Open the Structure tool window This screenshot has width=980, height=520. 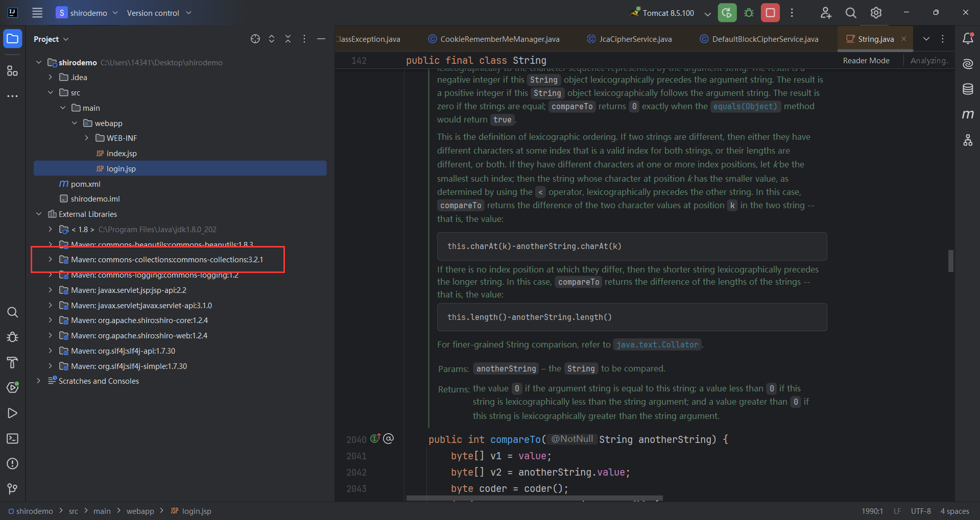[13, 70]
